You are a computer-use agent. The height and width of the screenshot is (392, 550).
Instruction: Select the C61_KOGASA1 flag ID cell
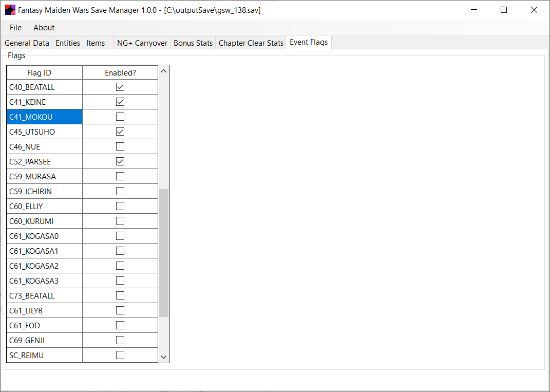pyautogui.click(x=45, y=251)
